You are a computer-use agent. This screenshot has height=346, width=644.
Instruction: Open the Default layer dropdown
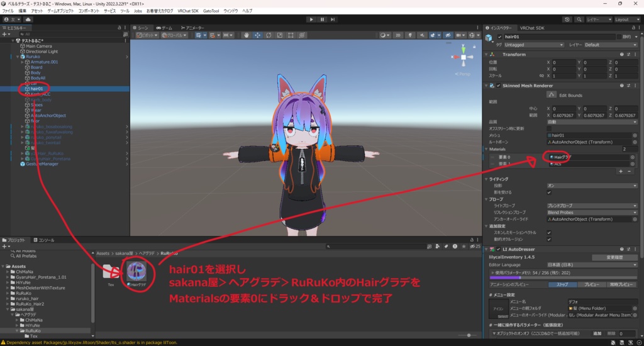point(610,45)
